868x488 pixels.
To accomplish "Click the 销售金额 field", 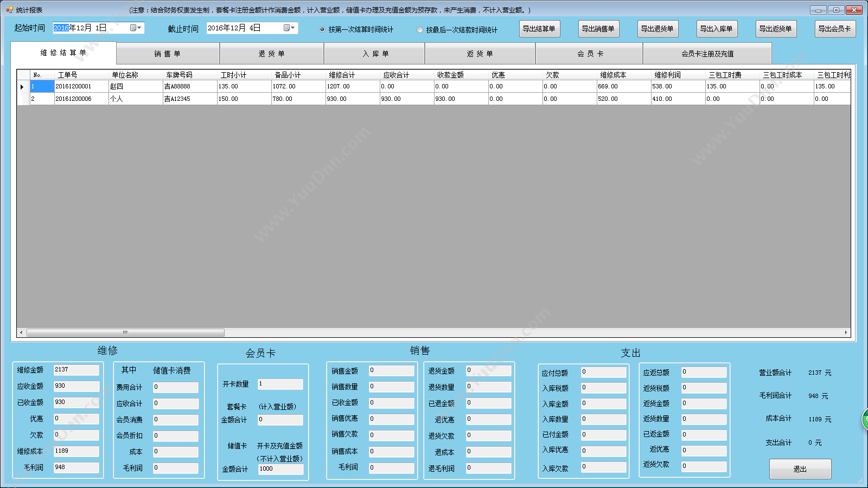I will coord(391,371).
